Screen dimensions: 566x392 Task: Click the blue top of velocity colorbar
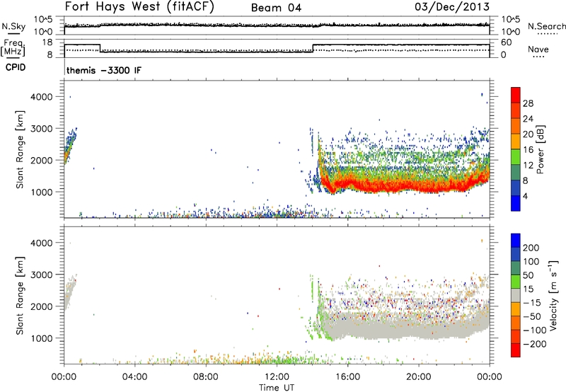(516, 240)
